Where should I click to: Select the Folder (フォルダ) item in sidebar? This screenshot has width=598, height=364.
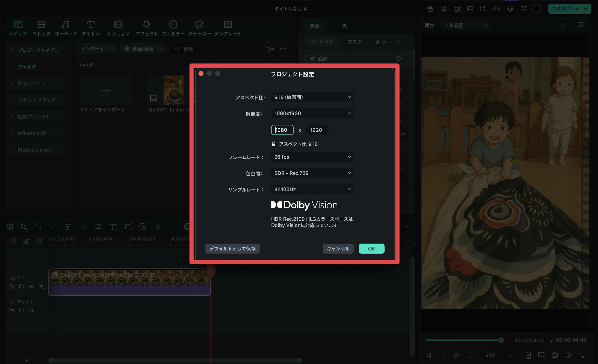[x=27, y=67]
